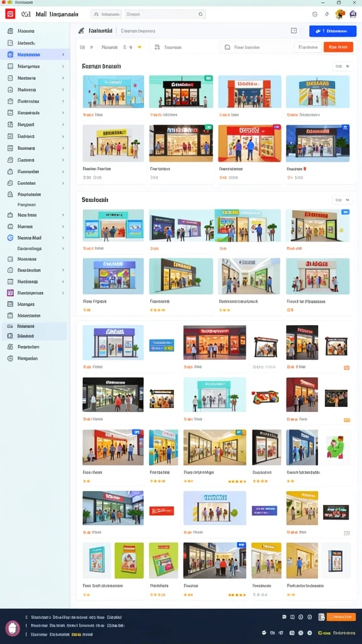
Task: Click the purple square icon in the sidebar
Action: pyautogui.click(x=10, y=293)
